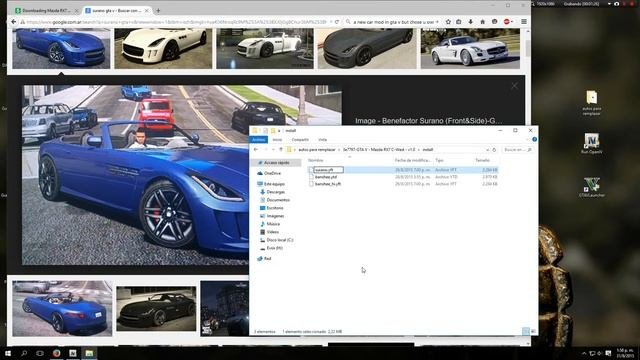640x360 pixels.
Task: Click the 'autos para remplazar' breadcrumb
Action: 316,150
